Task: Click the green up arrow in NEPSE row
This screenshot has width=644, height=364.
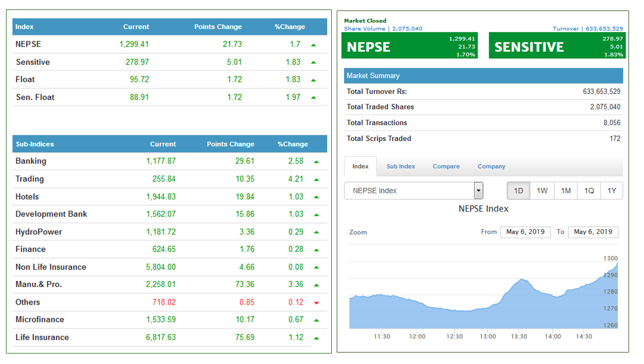Action: tap(313, 45)
